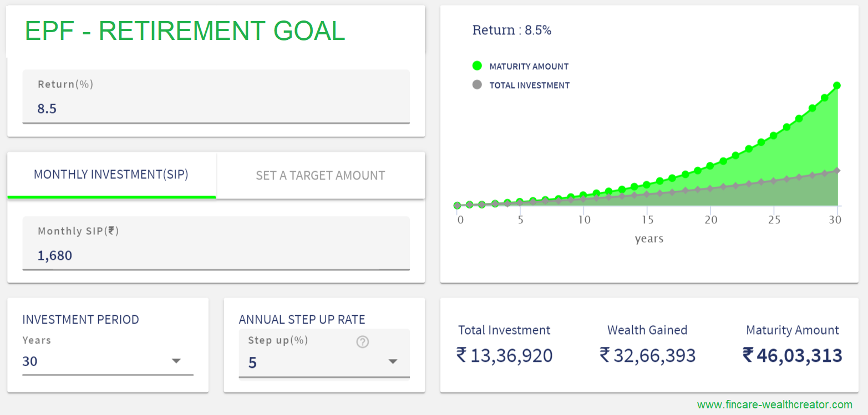This screenshot has height=415, width=868.
Task: Click the EPF - RETIREMENT GOAL heading
Action: tap(184, 32)
